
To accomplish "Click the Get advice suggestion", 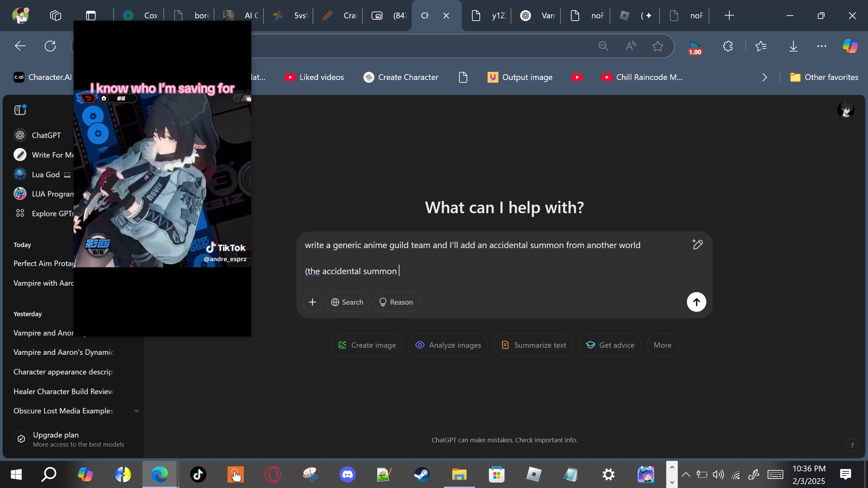I will tap(610, 345).
